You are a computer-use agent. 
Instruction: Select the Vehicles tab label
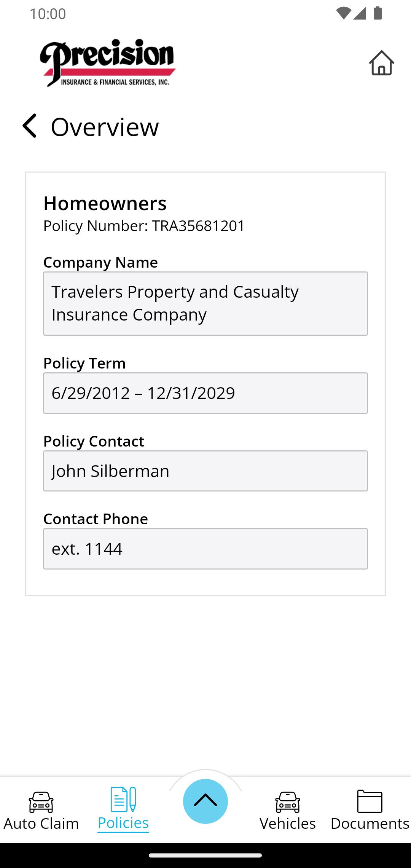(288, 823)
